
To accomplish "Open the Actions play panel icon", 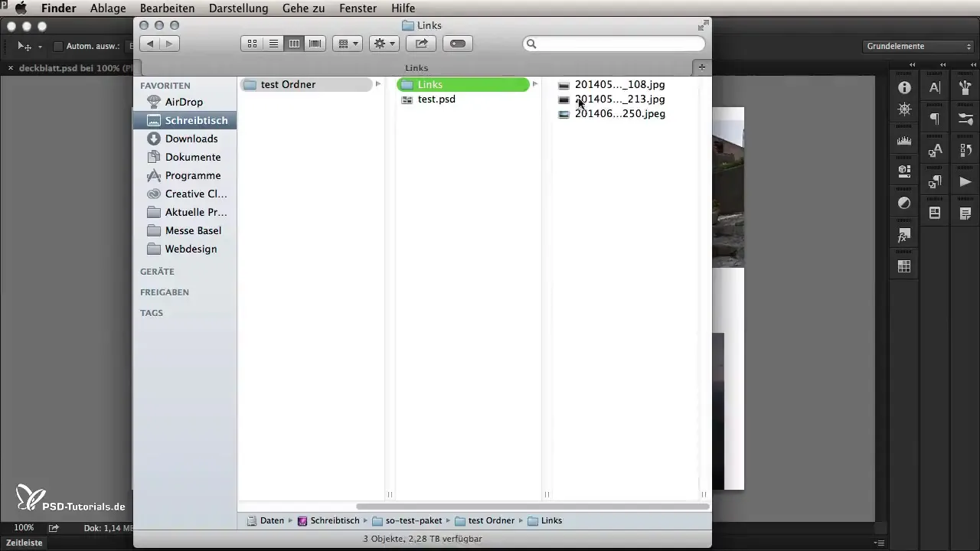I will [965, 182].
